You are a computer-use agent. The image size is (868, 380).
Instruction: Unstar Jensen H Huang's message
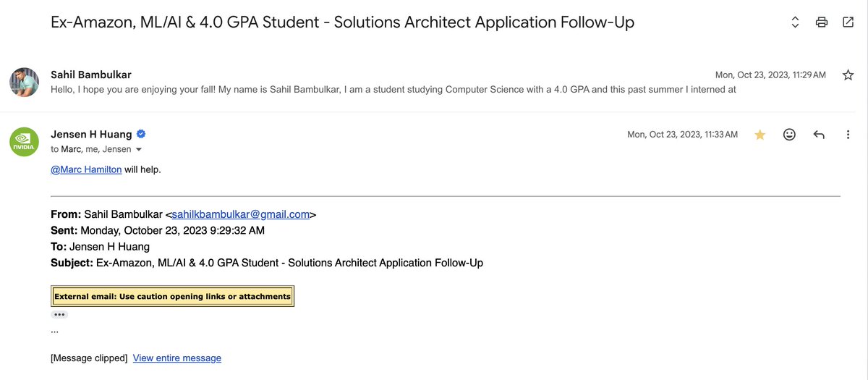click(760, 135)
